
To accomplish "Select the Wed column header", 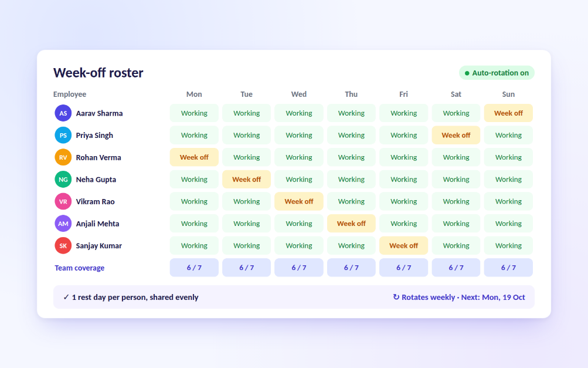I will [299, 94].
